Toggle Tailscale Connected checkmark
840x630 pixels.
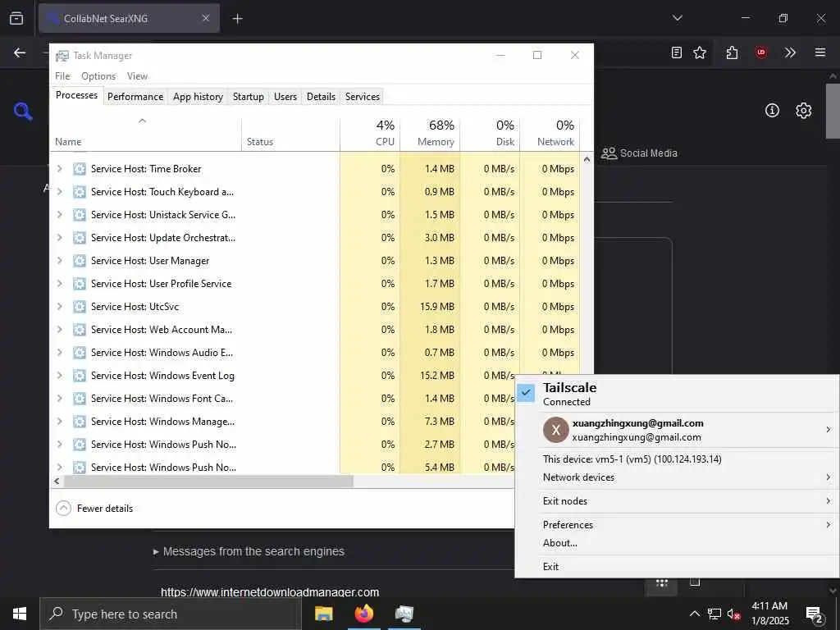click(526, 393)
